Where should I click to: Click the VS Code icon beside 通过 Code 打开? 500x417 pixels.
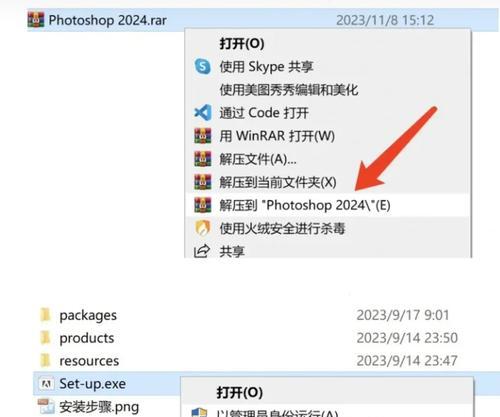[202, 113]
